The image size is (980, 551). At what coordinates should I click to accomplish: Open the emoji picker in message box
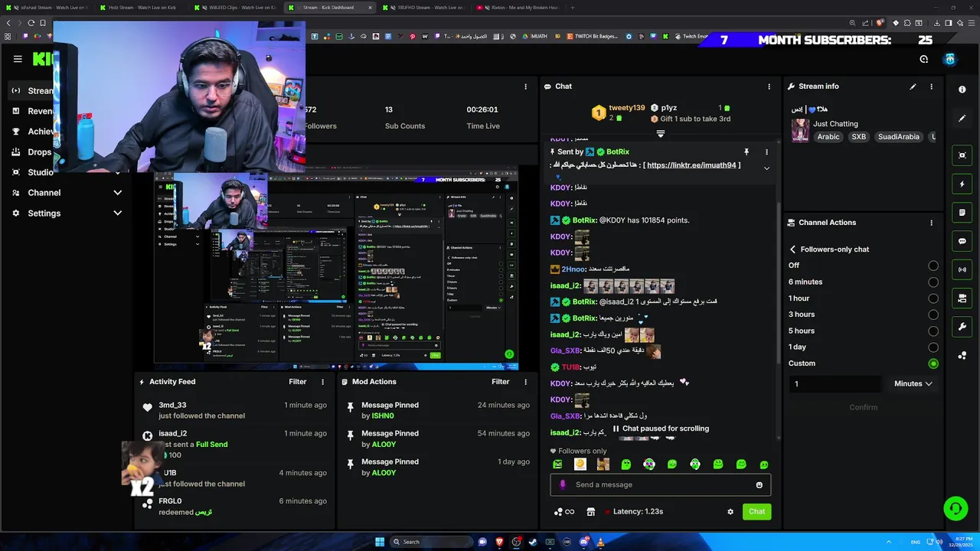pyautogui.click(x=759, y=484)
